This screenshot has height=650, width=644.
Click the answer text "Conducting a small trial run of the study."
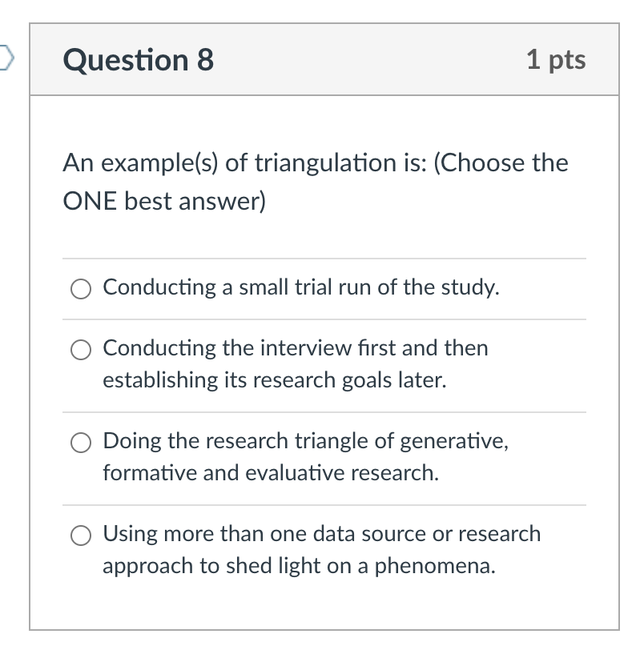[x=301, y=287]
